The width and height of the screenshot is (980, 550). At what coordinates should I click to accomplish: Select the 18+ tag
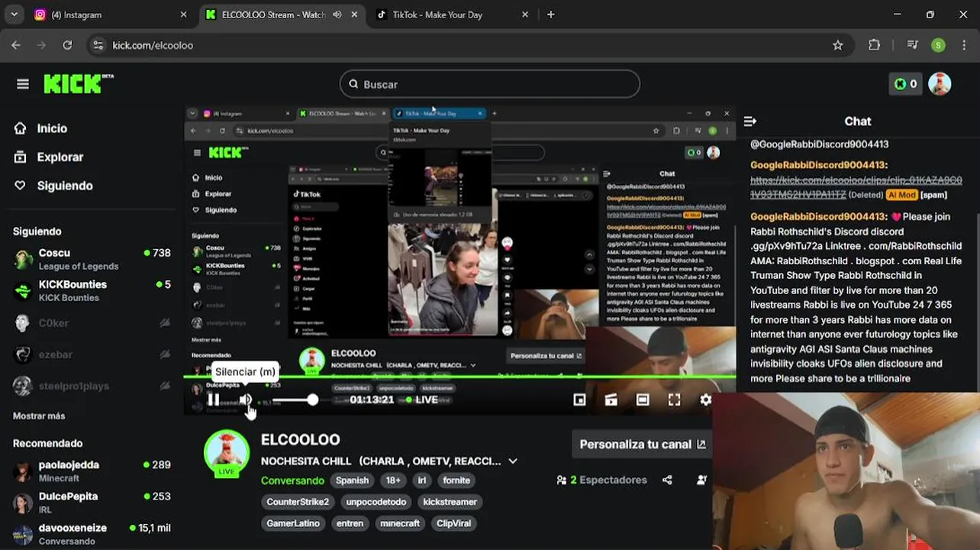click(x=393, y=480)
